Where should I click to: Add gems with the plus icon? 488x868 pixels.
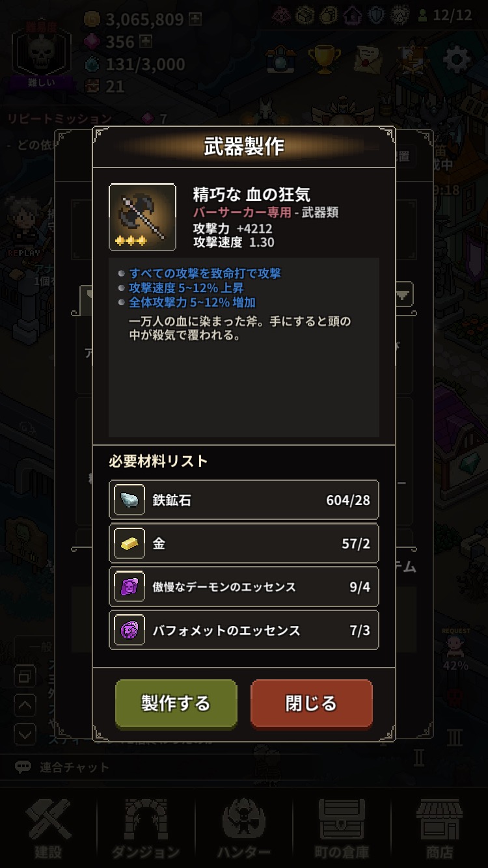click(x=146, y=42)
